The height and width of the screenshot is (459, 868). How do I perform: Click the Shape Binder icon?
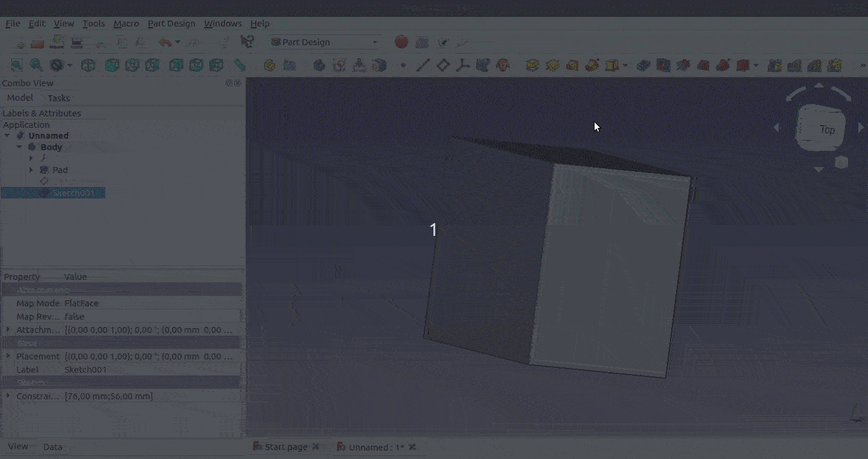pyautogui.click(x=483, y=65)
